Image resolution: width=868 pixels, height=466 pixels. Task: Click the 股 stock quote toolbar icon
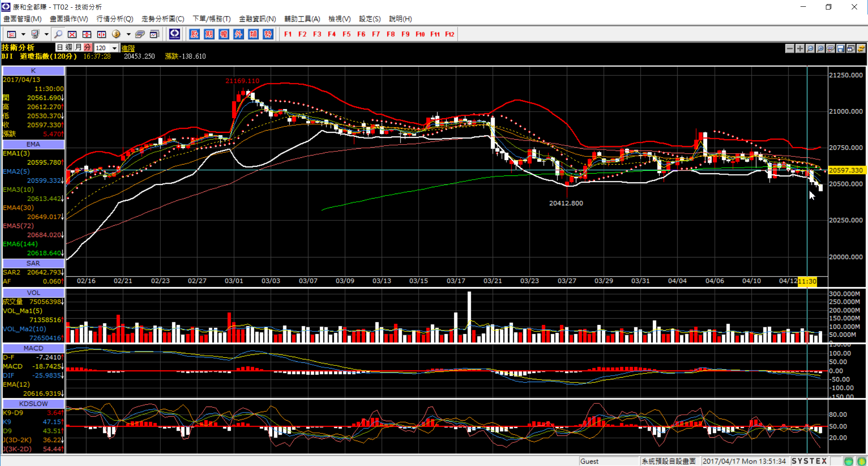tap(194, 34)
